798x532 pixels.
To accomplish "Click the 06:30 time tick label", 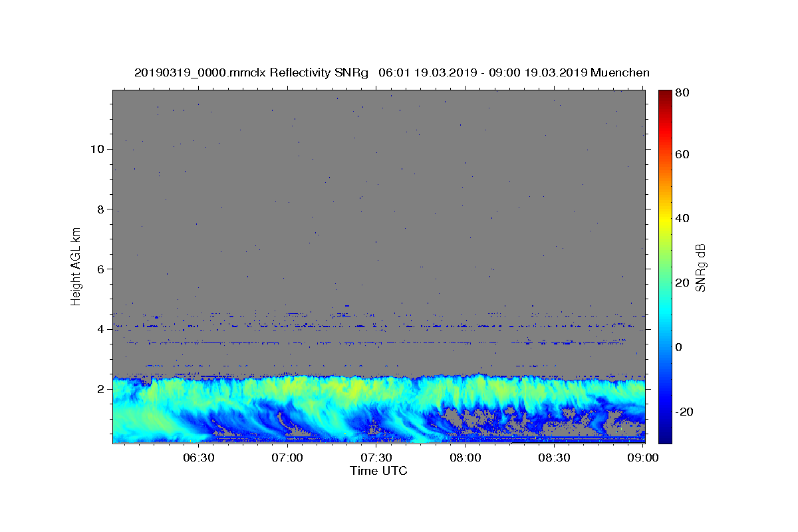I will (198, 458).
